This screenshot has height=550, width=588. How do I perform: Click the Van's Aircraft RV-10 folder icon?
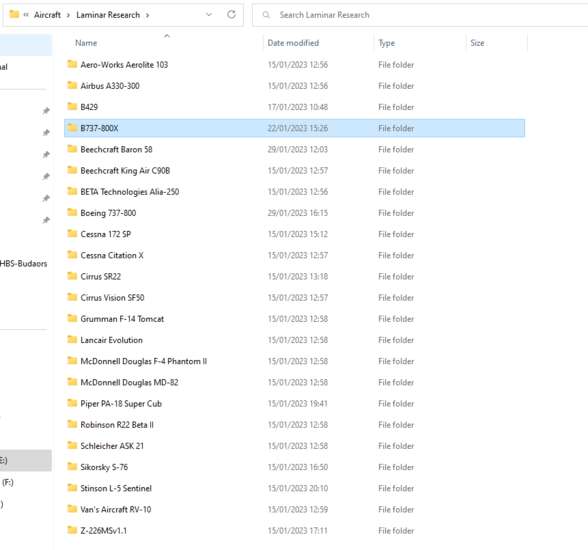(72, 509)
